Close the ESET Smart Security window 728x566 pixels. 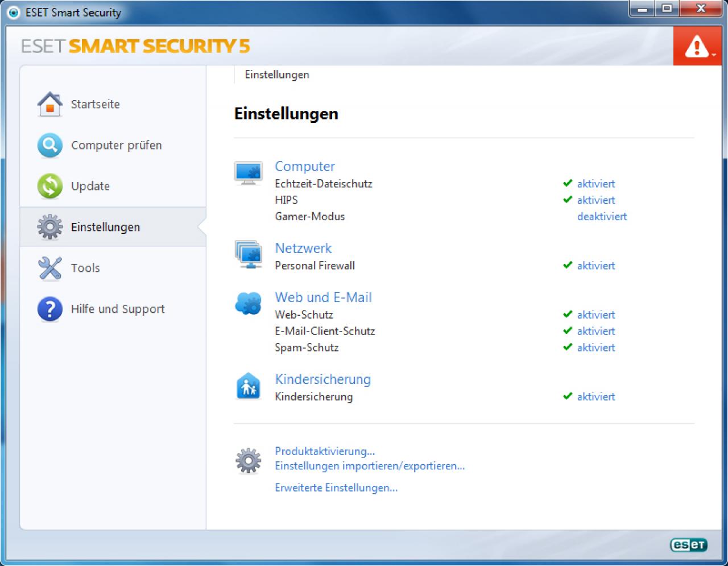[x=701, y=9]
